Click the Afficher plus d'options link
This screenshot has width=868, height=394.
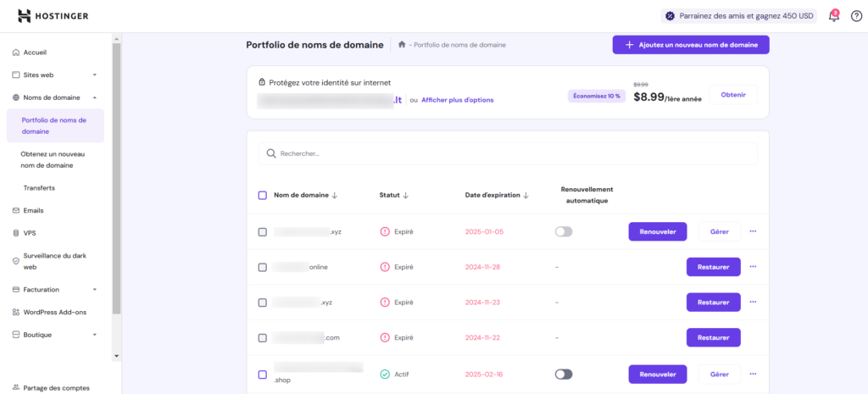pyautogui.click(x=457, y=100)
